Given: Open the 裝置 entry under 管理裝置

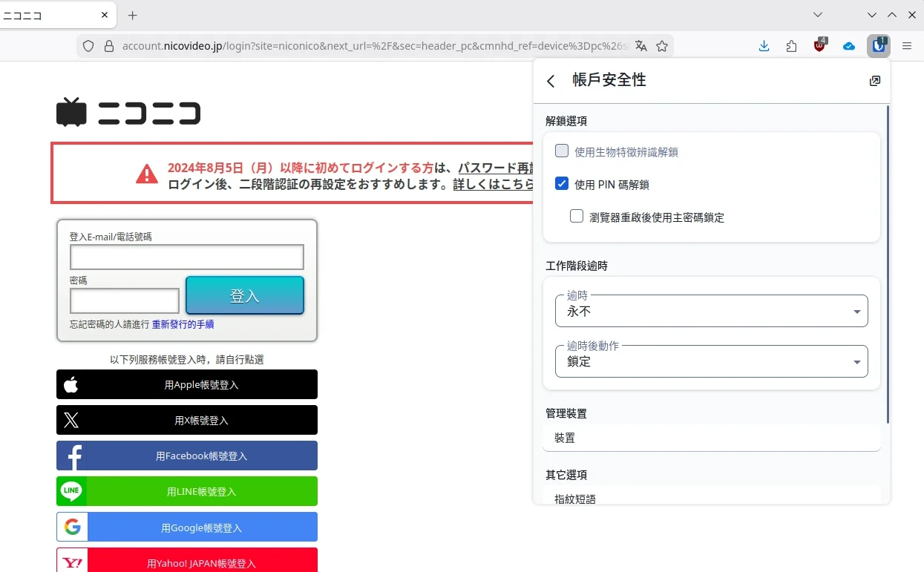Looking at the screenshot, I should point(711,438).
